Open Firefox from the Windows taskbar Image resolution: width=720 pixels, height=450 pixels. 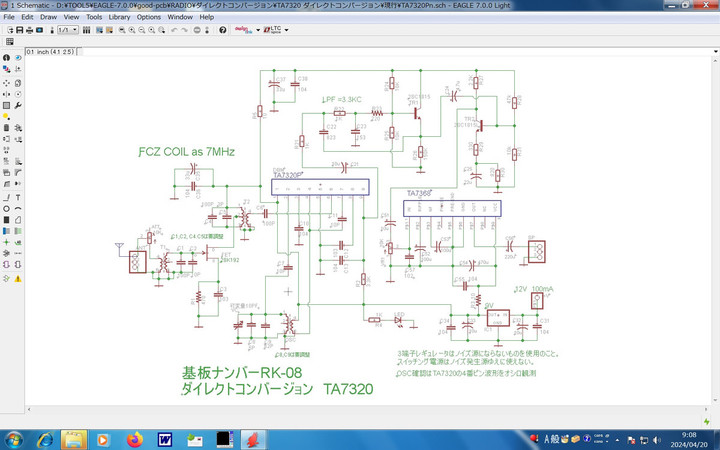click(x=133, y=438)
